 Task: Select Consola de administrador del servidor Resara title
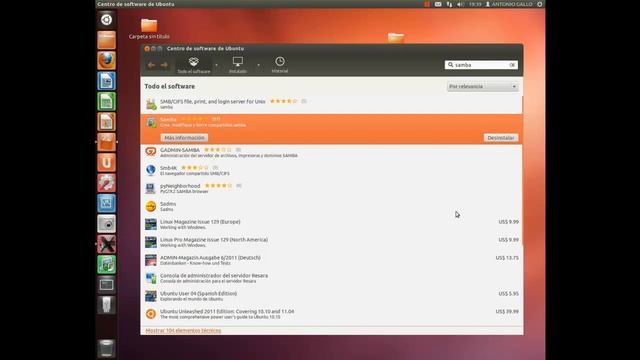tap(214, 276)
